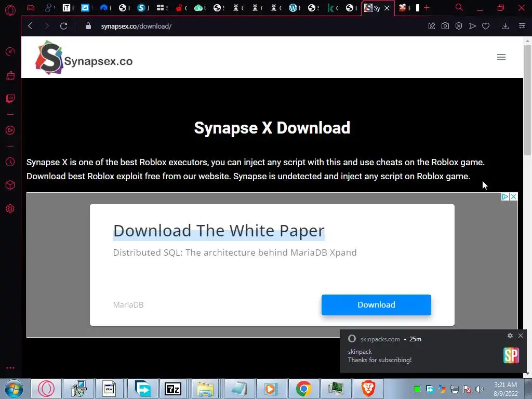Image resolution: width=532 pixels, height=399 pixels.
Task: Launch Google Chrome from taskbar
Action: (x=303, y=389)
